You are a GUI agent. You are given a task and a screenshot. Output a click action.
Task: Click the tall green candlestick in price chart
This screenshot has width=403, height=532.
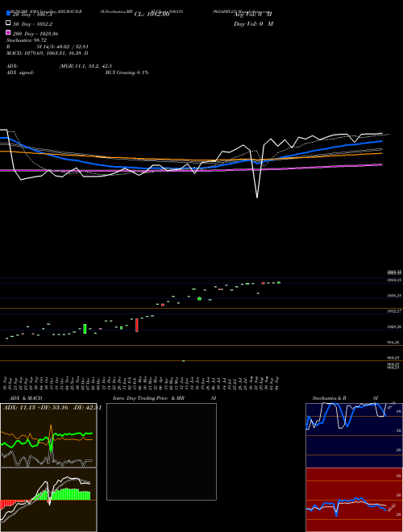click(85, 329)
